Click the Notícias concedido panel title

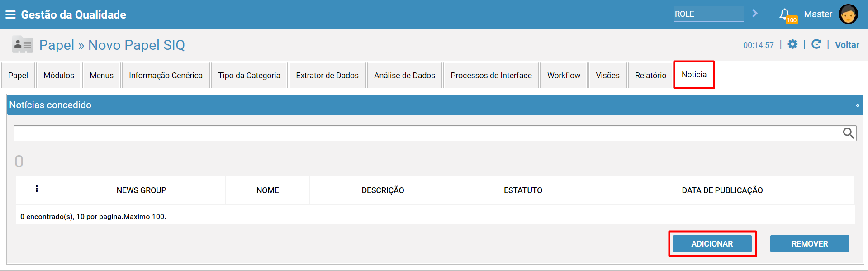pos(50,105)
